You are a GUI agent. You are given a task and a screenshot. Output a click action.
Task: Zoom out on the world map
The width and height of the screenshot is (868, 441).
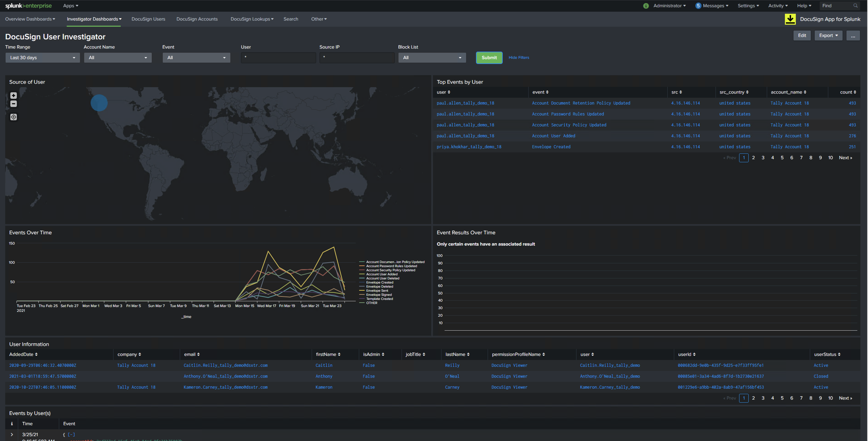tap(13, 104)
